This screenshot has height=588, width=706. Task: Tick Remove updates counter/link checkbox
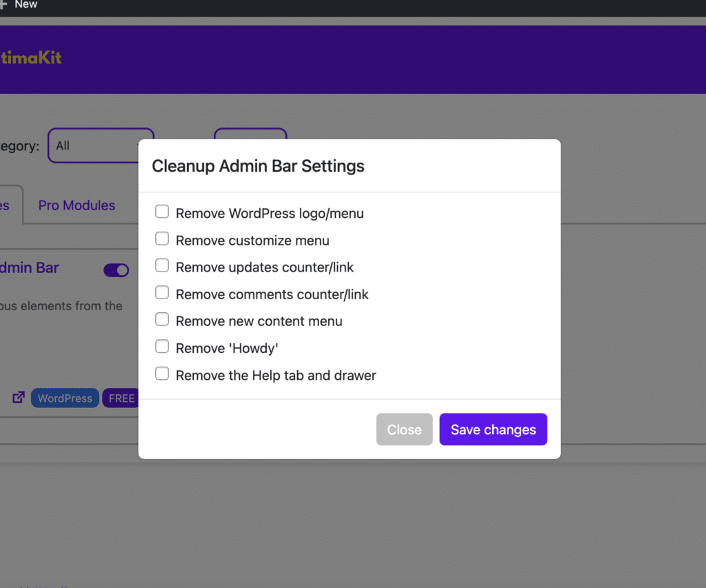click(162, 265)
